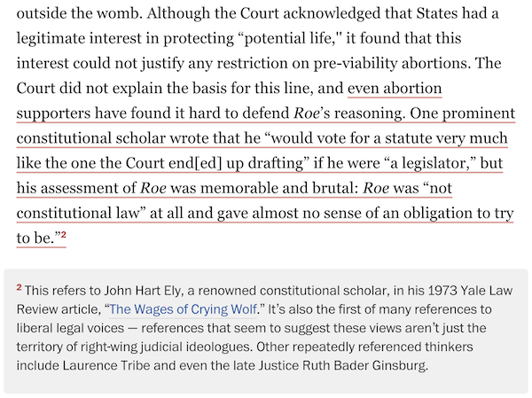Click underlined phrase "even abortion"
532x398 pixels.
point(395,89)
